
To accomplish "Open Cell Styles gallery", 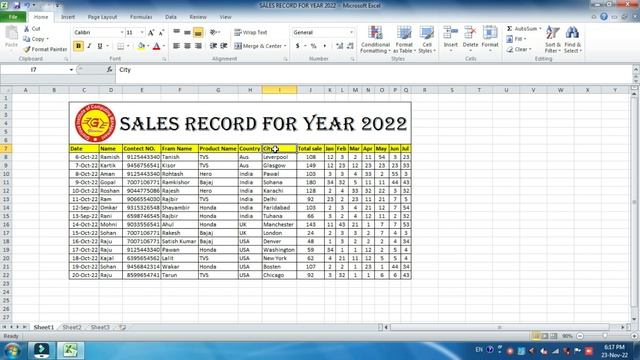I will tap(427, 39).
